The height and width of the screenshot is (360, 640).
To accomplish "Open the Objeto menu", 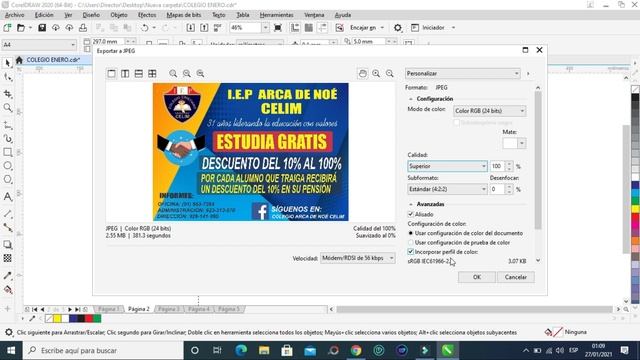I will [x=119, y=15].
